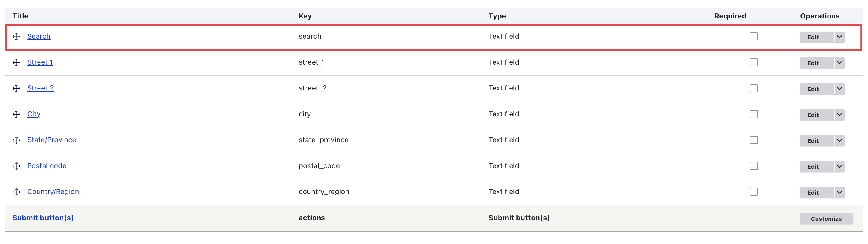Click the drag handle for Search row
The image size is (868, 244).
coord(16,37)
